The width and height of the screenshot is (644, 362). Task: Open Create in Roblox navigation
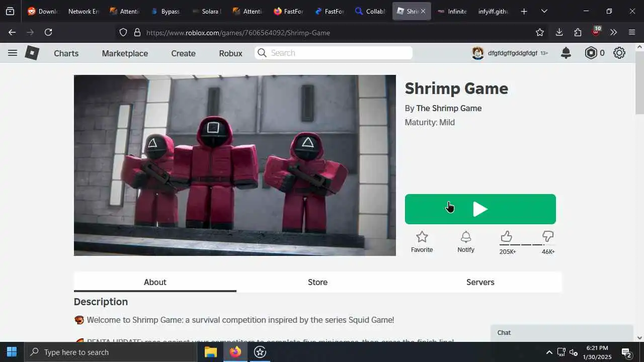point(183,53)
